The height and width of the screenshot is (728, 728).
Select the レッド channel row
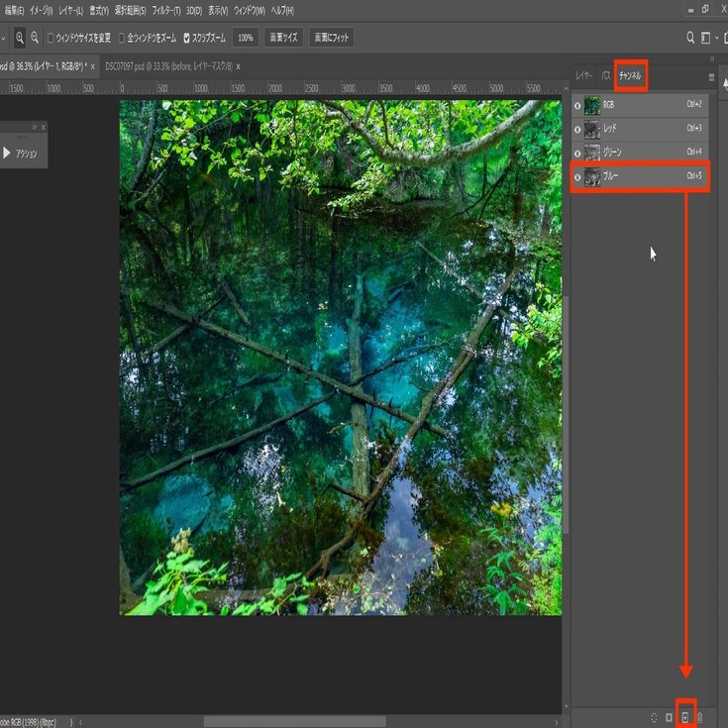pyautogui.click(x=640, y=129)
